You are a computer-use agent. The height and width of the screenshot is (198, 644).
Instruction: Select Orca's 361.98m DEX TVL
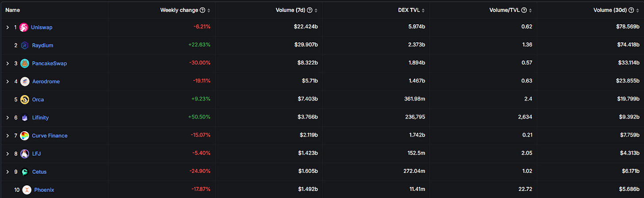414,100
